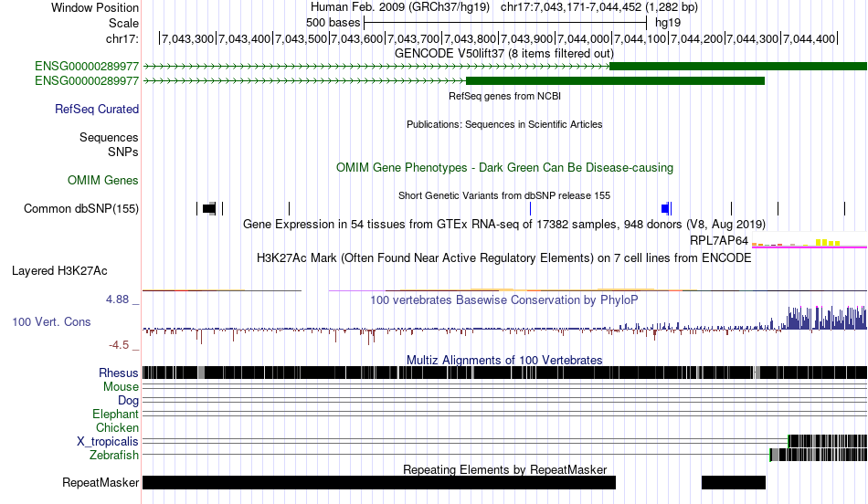This screenshot has height=504, width=868.
Task: Open Multiz Alignments of 100 Vertebrates title
Action: [504, 360]
